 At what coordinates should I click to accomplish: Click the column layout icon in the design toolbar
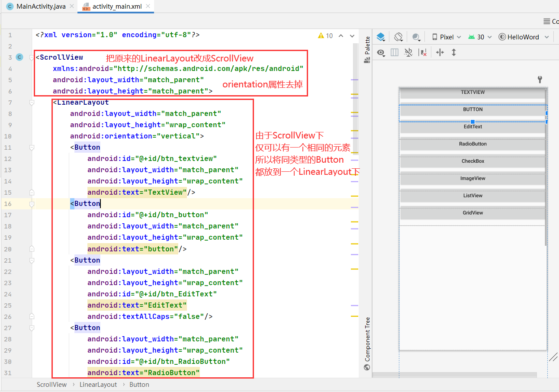(x=395, y=52)
